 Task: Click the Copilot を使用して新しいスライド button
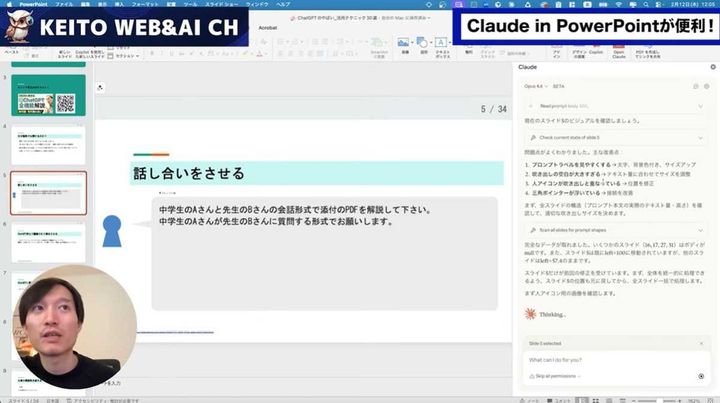pyautogui.click(x=90, y=52)
